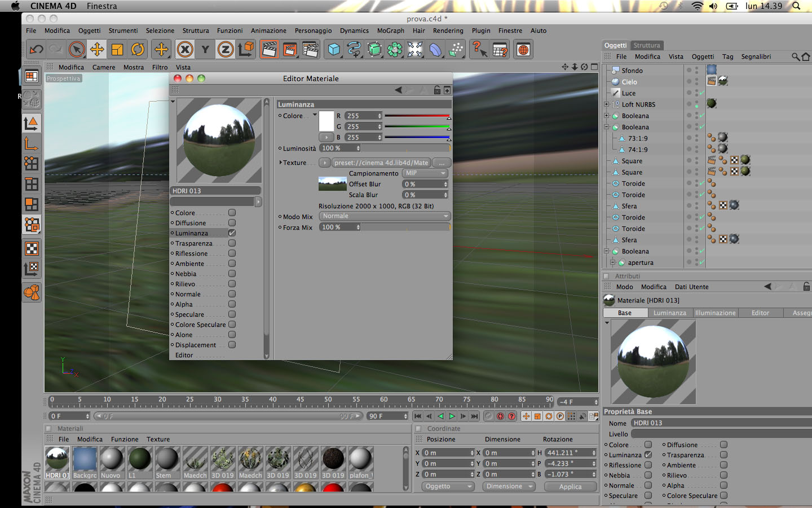
Task: Click the texture preset path button
Action: click(x=381, y=163)
